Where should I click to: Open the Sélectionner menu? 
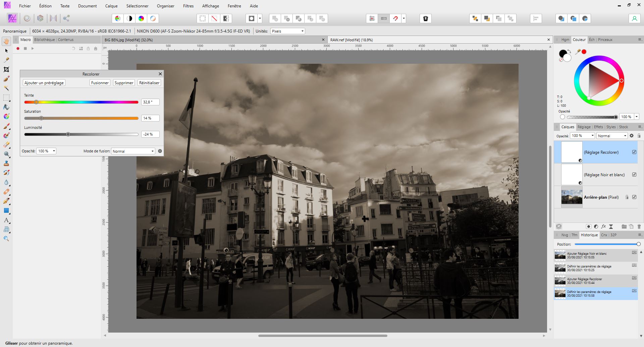point(137,6)
